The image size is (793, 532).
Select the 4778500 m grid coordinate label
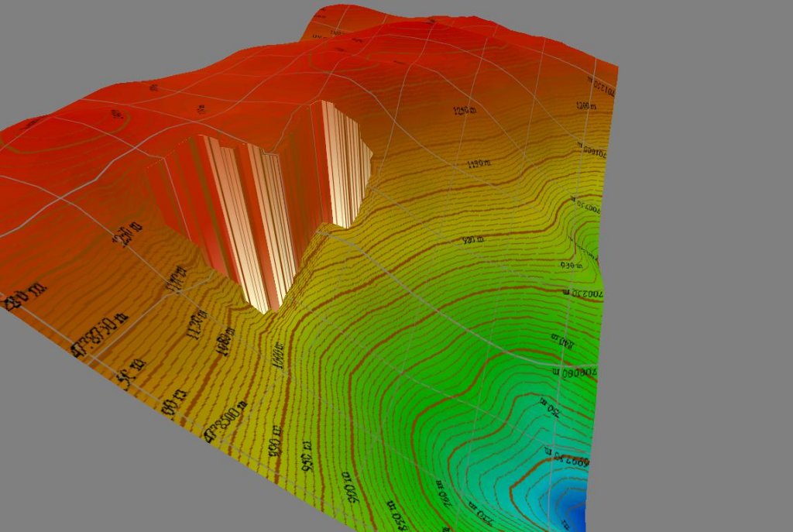click(x=225, y=420)
